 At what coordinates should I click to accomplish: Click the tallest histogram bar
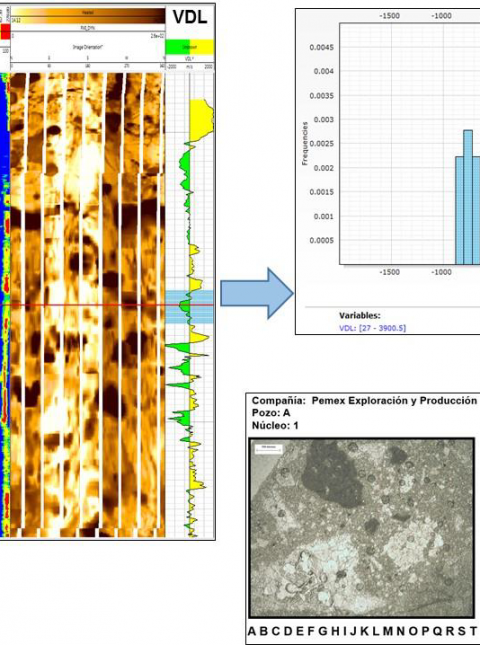[468, 197]
